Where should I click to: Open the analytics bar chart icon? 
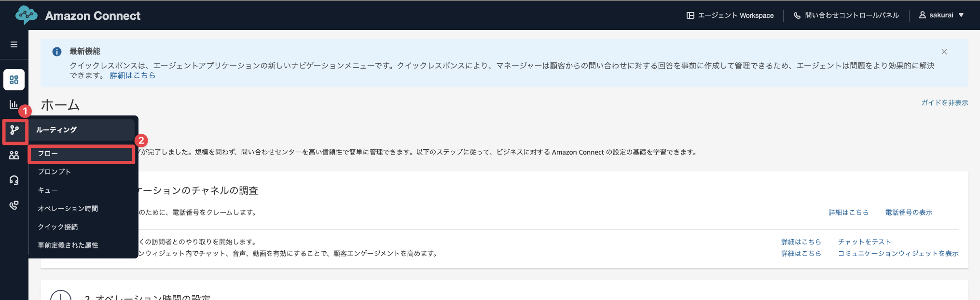pyautogui.click(x=14, y=104)
